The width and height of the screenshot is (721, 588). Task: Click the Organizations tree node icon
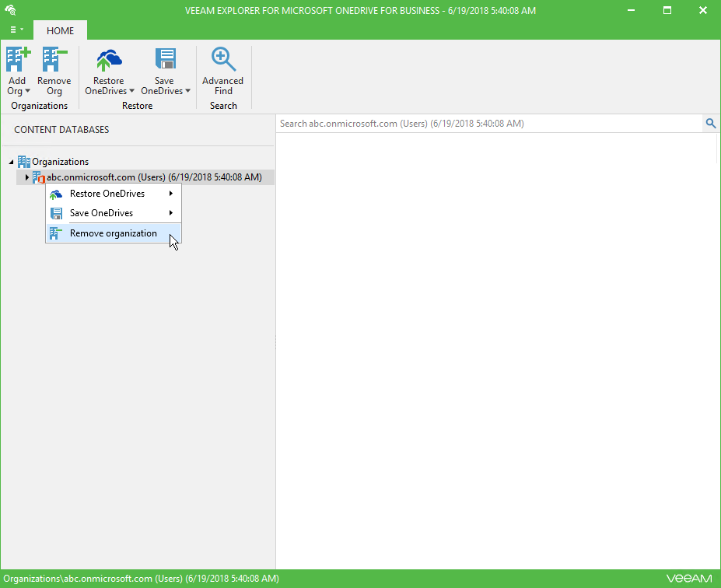click(x=24, y=161)
